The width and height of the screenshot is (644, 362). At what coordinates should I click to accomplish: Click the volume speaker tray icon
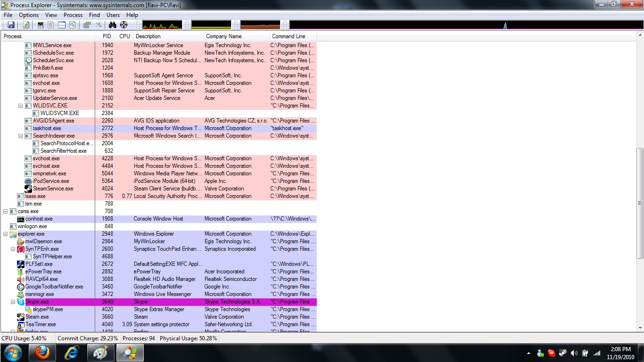point(574,353)
